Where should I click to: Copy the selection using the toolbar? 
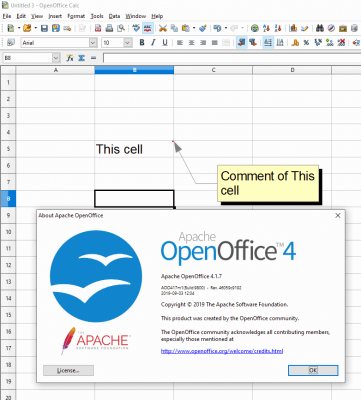tap(174, 28)
